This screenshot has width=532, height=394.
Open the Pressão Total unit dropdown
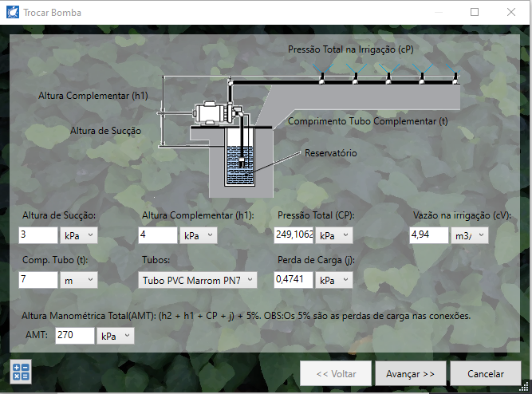tap(335, 235)
